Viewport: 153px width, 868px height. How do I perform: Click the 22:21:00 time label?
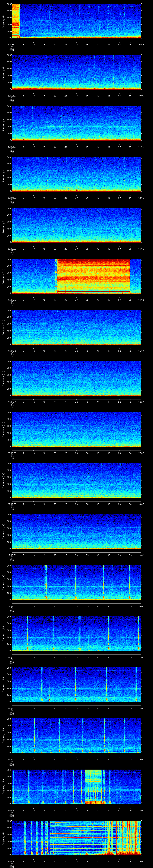(12, 708)
